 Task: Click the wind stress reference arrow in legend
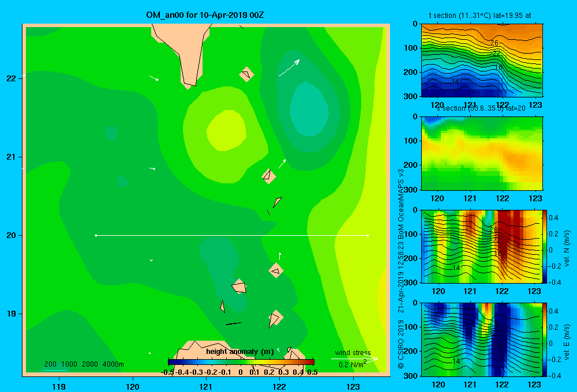click(x=354, y=359)
